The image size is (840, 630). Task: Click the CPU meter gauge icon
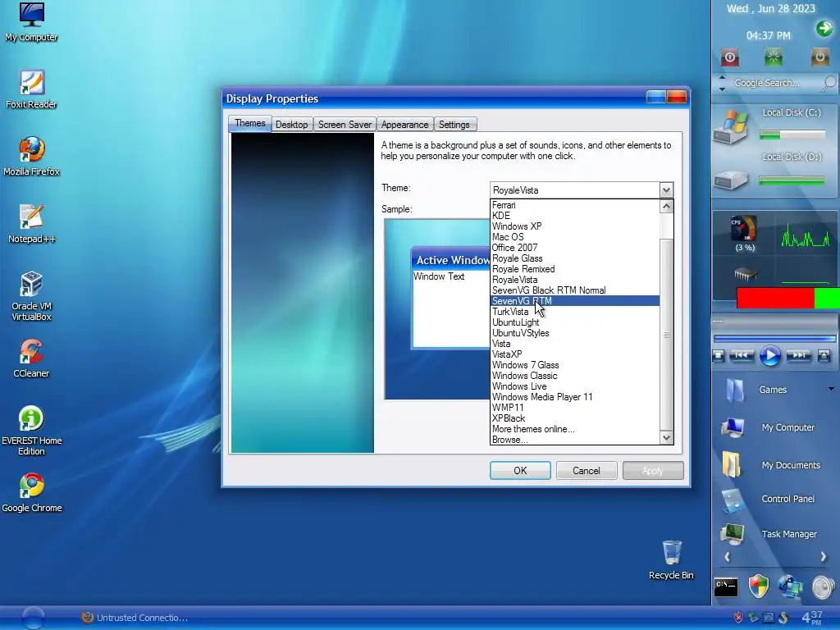pyautogui.click(x=744, y=229)
